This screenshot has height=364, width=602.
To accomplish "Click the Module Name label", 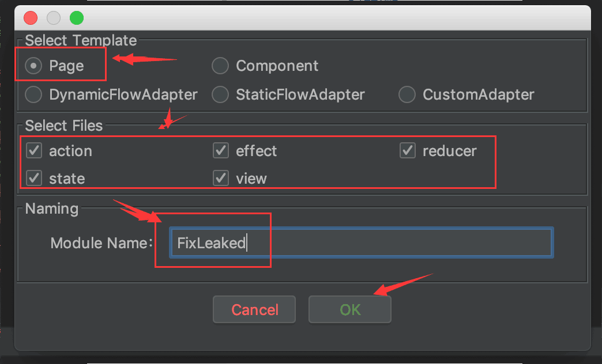I will pyautogui.click(x=101, y=243).
